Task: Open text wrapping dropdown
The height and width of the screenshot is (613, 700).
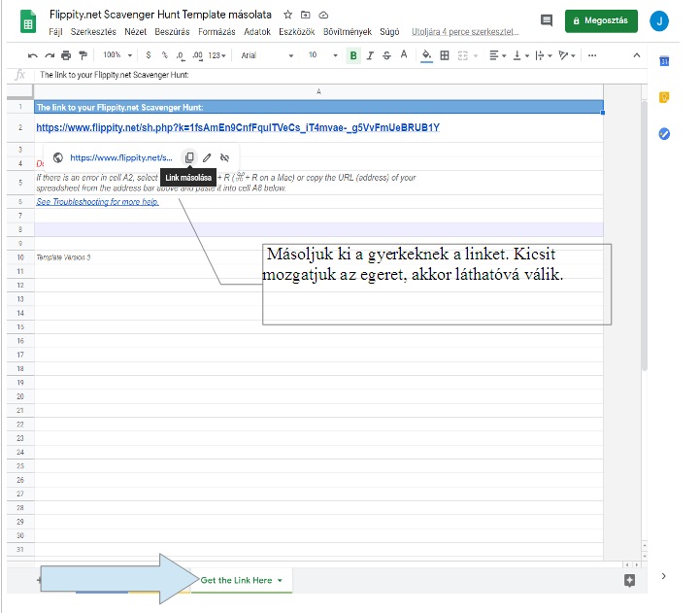Action: pyautogui.click(x=544, y=55)
